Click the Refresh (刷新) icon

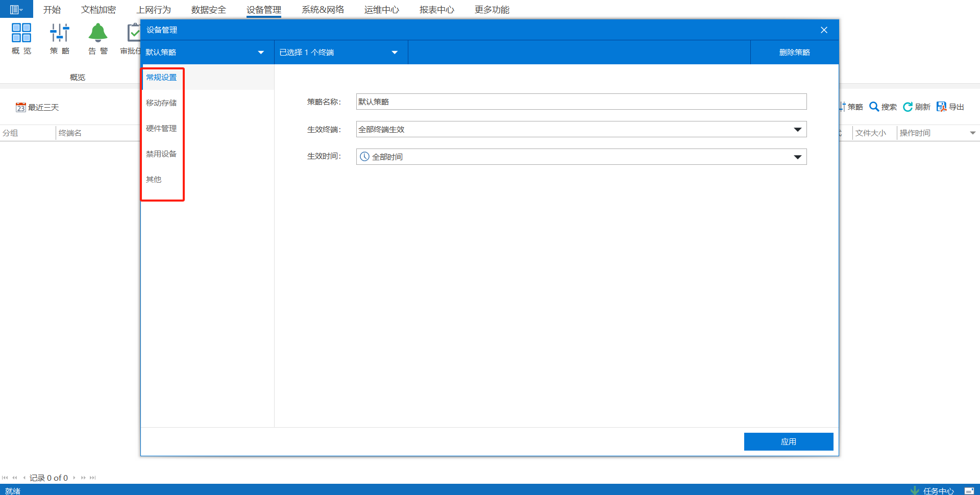908,107
